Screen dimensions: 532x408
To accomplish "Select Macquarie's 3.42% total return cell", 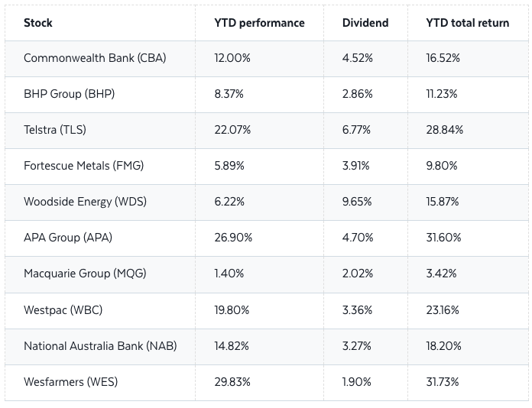I will [x=441, y=274].
